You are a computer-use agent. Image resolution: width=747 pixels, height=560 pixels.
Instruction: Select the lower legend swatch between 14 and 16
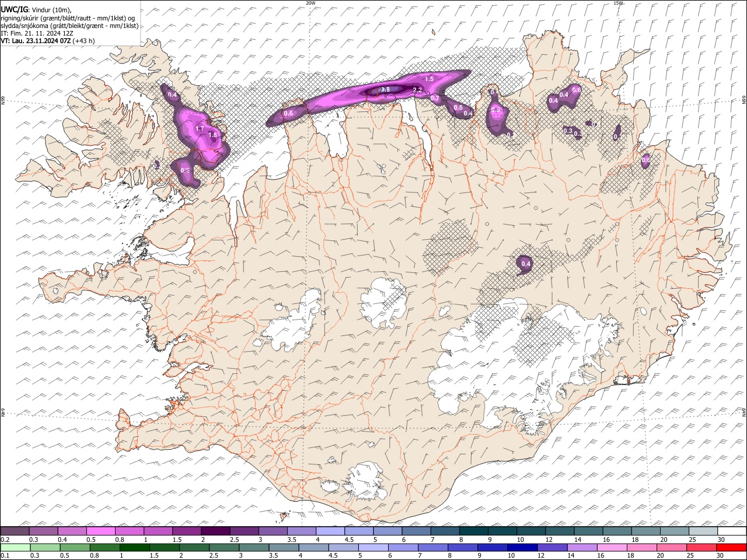tap(582, 547)
